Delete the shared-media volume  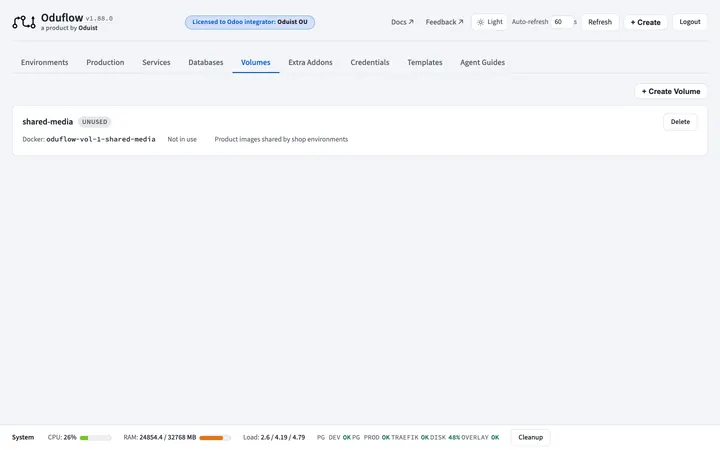tap(680, 122)
